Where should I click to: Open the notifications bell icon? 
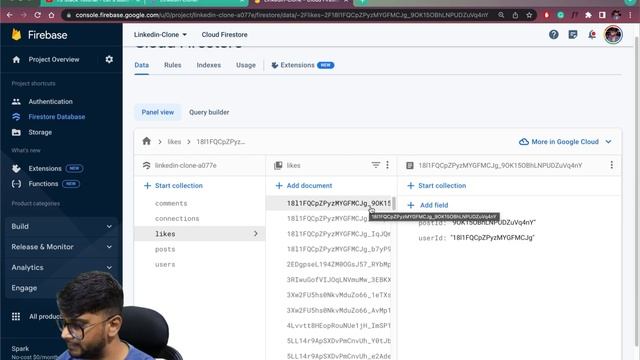coord(592,35)
